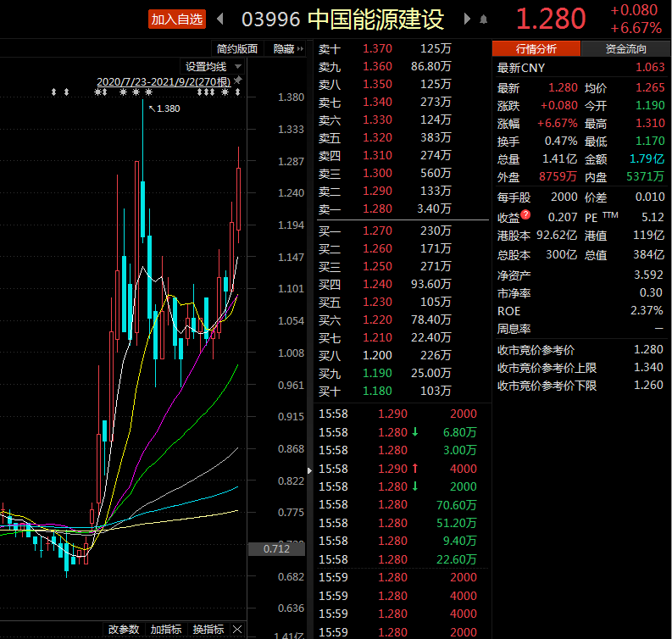Click the 加入自选 button
This screenshot has height=639, width=672.
point(177,19)
